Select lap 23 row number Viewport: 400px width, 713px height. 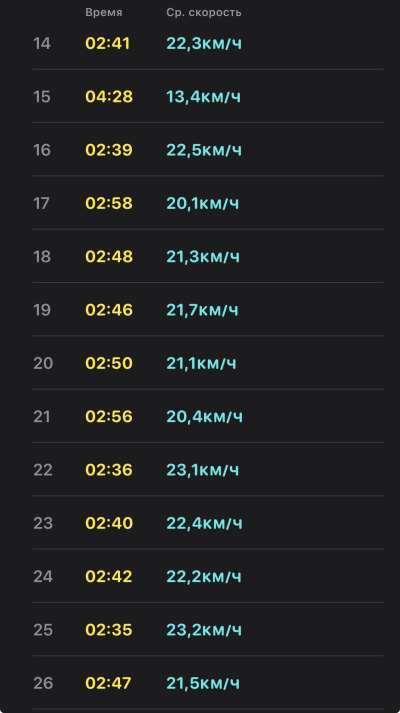click(x=43, y=523)
